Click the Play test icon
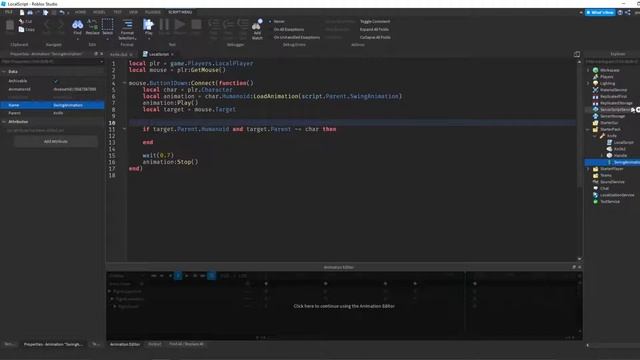The width and height of the screenshot is (640, 360). pyautogui.click(x=148, y=24)
